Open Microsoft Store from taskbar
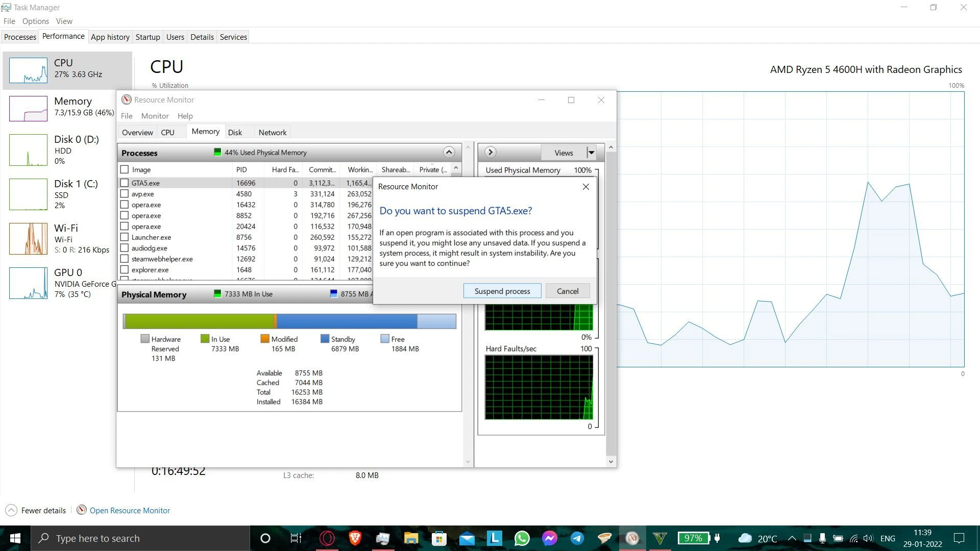The image size is (980, 551). coord(439,538)
